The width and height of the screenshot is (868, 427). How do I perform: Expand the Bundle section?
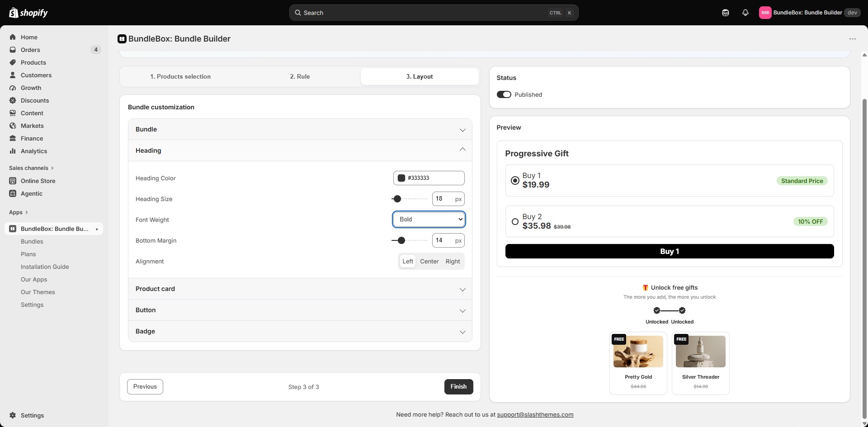pos(300,129)
